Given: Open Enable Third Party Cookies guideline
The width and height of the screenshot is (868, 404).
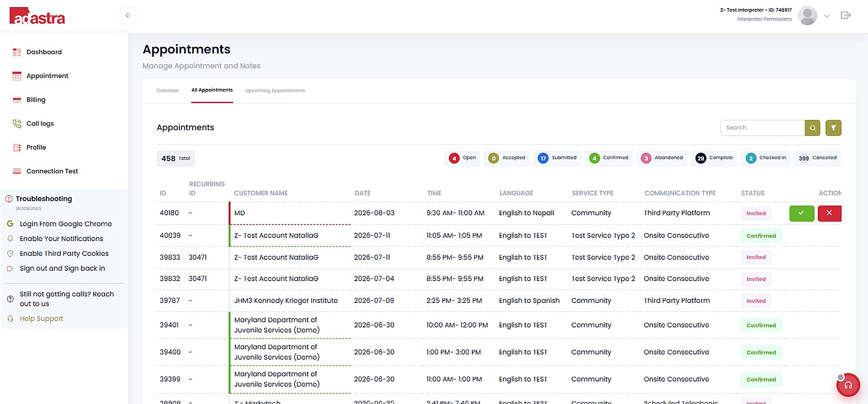Looking at the screenshot, I should click(64, 254).
